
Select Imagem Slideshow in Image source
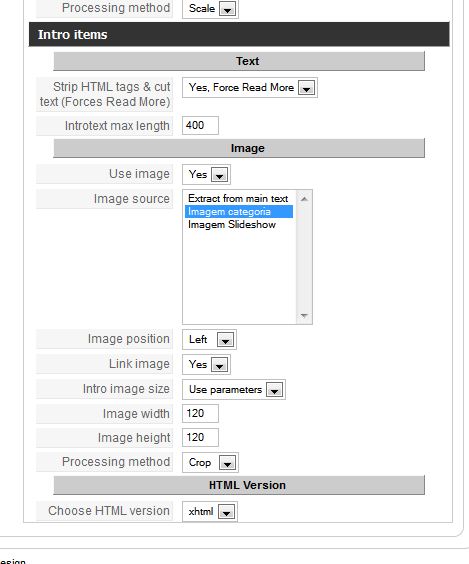[232, 224]
